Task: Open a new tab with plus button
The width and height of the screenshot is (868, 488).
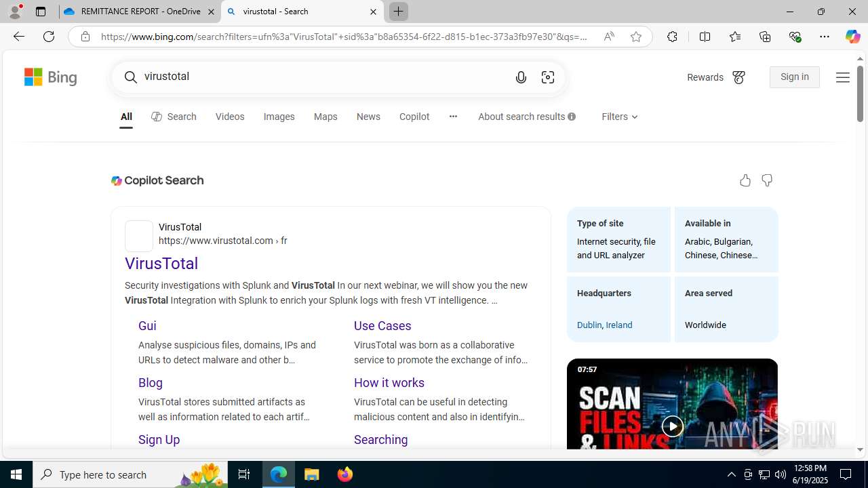Action: click(x=399, y=12)
